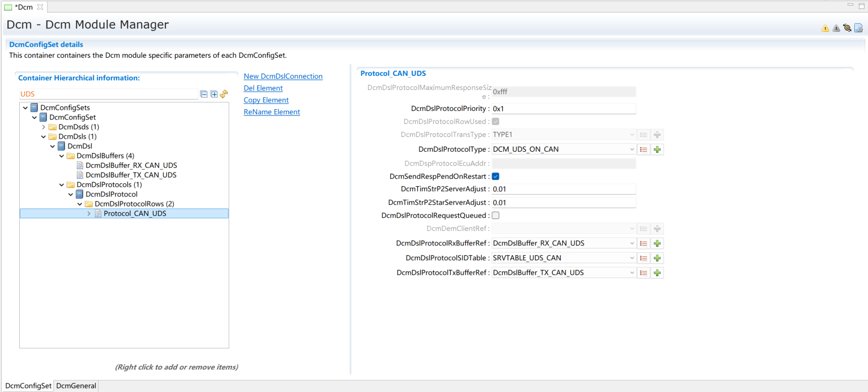The width and height of the screenshot is (868, 392).
Task: Collapse the DcmDslBuffers folder
Action: 62,156
